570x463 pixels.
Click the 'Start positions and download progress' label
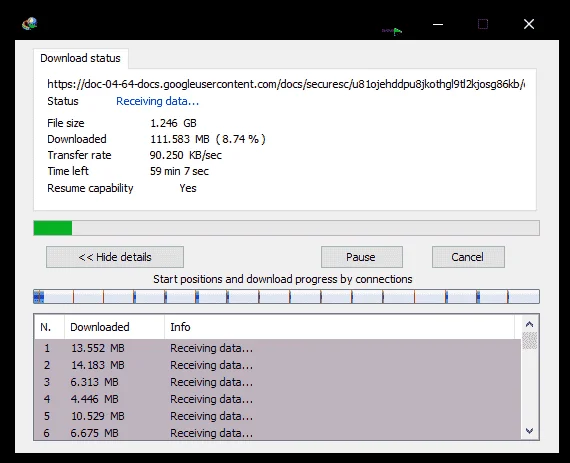(x=282, y=279)
